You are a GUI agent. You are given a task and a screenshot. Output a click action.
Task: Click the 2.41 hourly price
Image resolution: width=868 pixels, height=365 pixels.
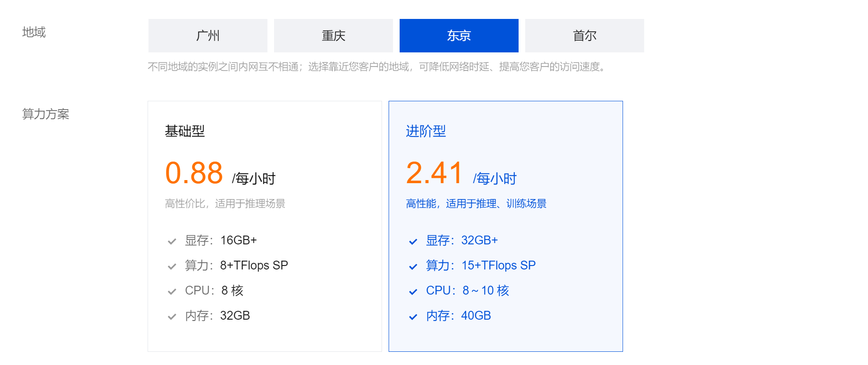(x=434, y=173)
